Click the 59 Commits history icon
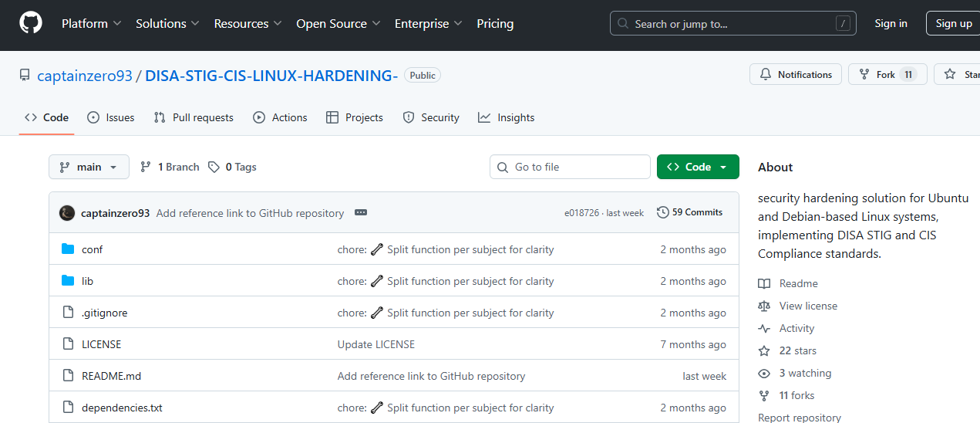This screenshot has width=980, height=423. pyautogui.click(x=662, y=212)
